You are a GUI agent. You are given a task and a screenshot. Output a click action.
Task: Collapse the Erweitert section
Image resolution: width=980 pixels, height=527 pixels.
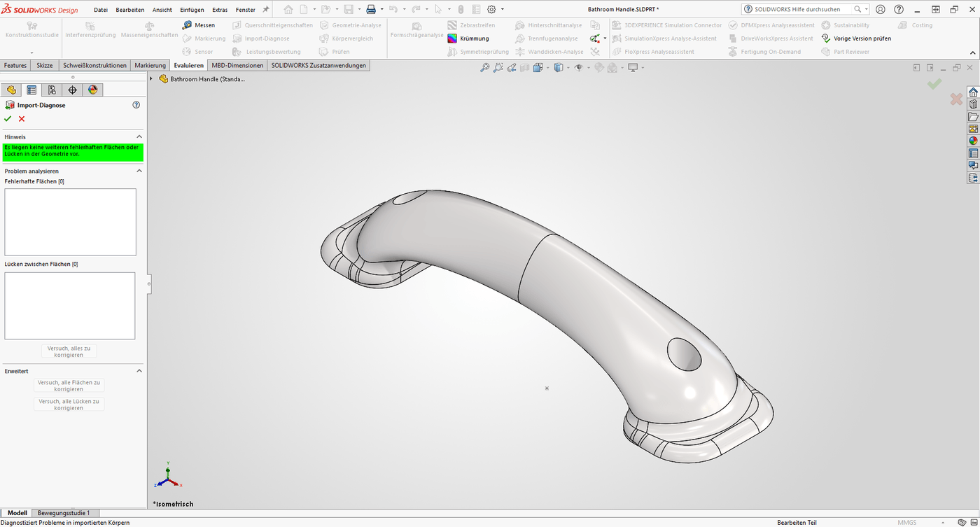(139, 370)
